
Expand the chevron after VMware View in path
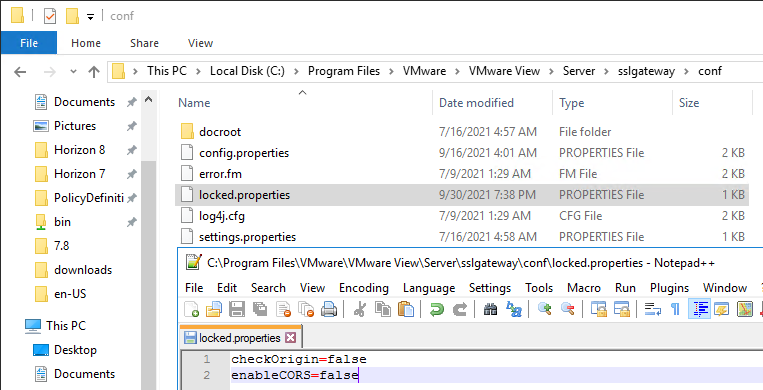551,71
